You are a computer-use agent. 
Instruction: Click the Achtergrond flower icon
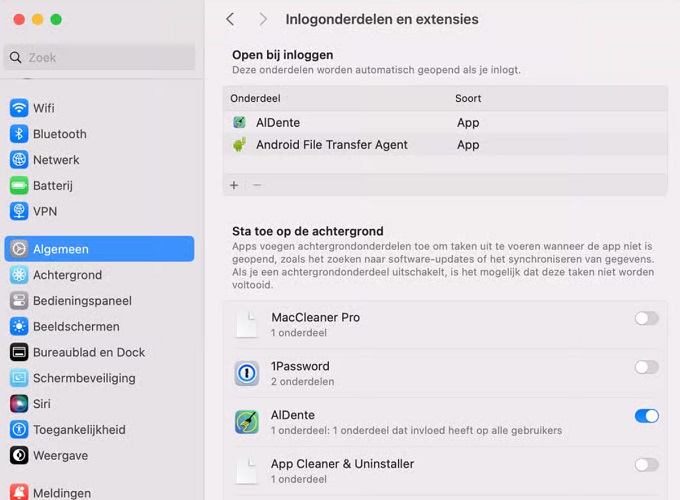(x=19, y=275)
